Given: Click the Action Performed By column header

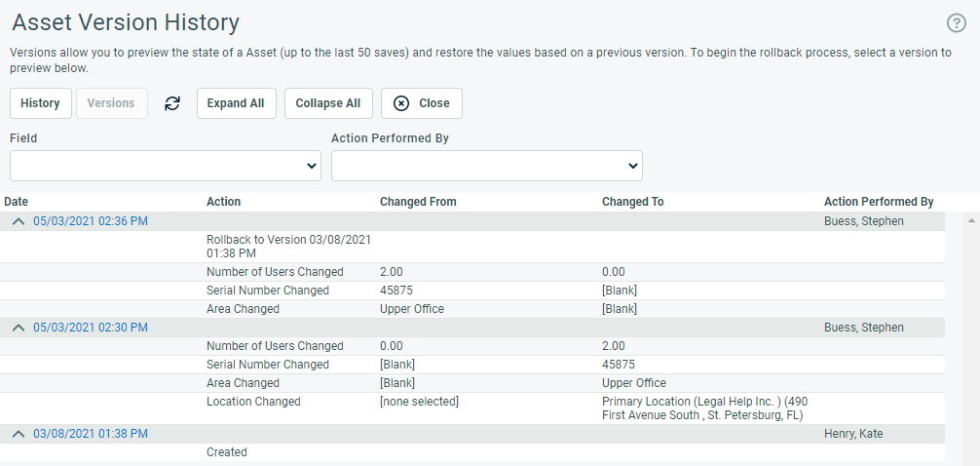Looking at the screenshot, I should coord(879,202).
